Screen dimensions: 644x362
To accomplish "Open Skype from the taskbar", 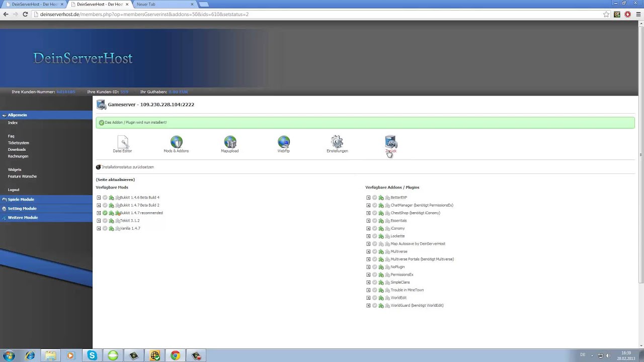I will point(92,355).
